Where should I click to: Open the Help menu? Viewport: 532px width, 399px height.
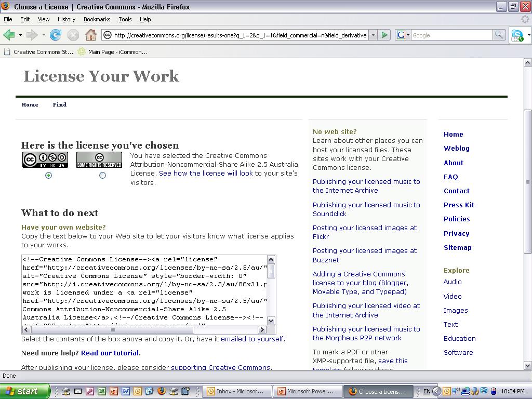pyautogui.click(x=145, y=19)
